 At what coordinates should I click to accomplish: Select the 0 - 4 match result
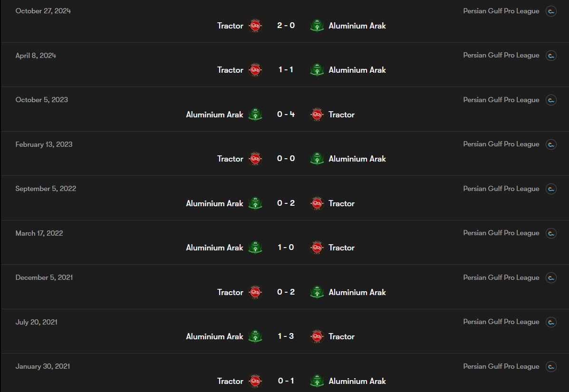286,114
